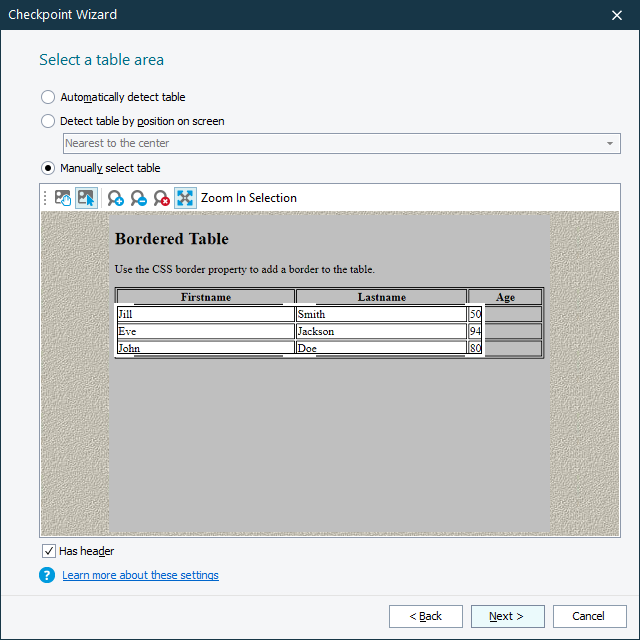The width and height of the screenshot is (640, 640).
Task: Open Learn more about these settings link
Action: pyautogui.click(x=140, y=575)
